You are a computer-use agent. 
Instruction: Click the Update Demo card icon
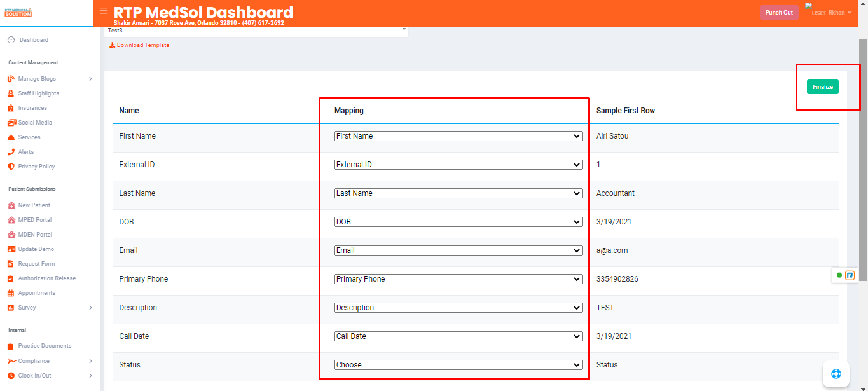11,249
